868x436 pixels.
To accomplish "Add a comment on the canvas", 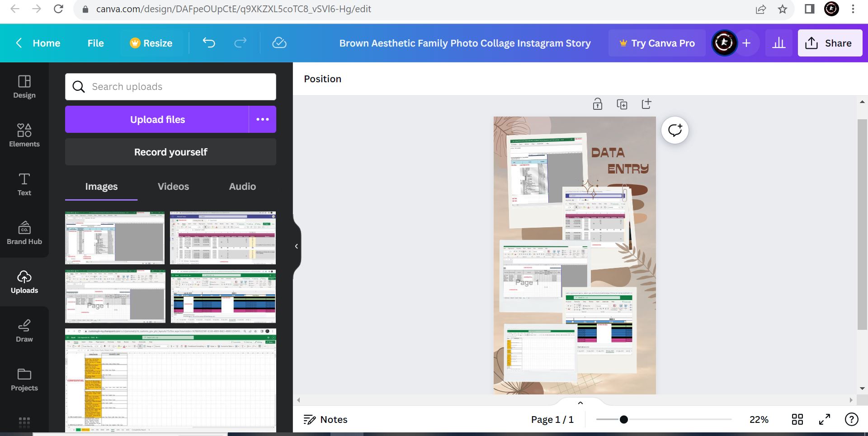I will coord(675,130).
